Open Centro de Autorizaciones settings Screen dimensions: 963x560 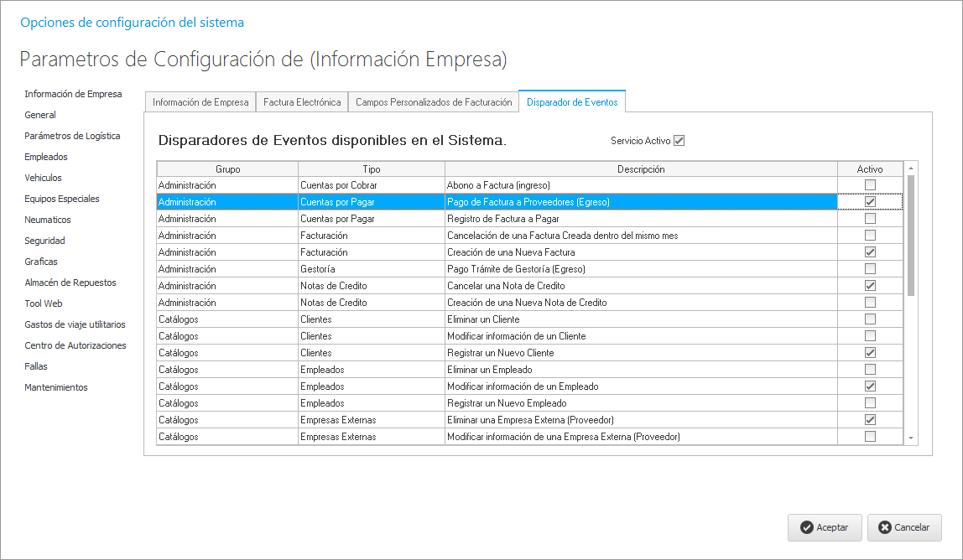tap(75, 345)
